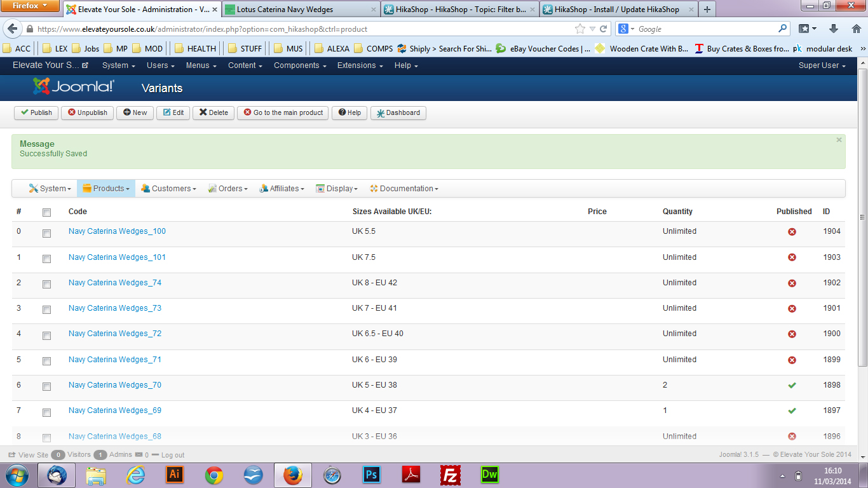The height and width of the screenshot is (488, 868).
Task: Open the HikaShop Orders menu
Action: tap(227, 189)
